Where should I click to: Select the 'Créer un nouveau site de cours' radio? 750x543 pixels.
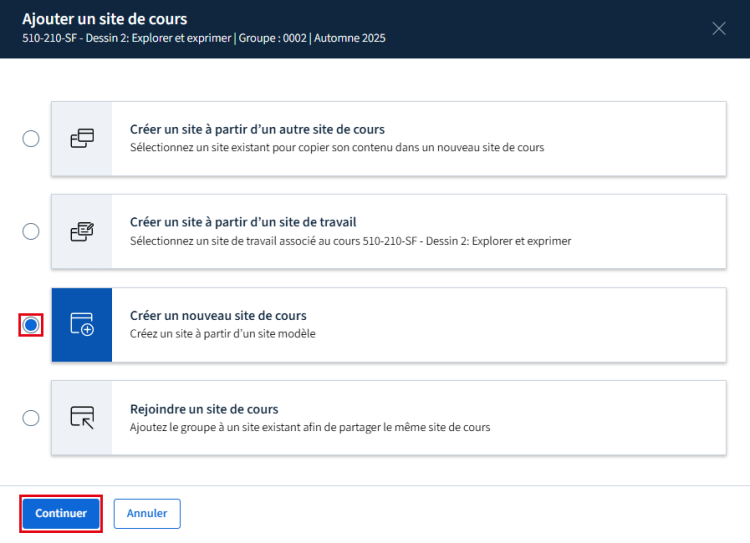[x=31, y=325]
